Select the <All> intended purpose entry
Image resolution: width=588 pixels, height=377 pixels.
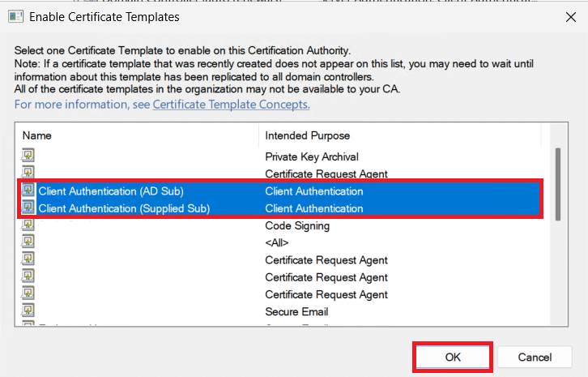[277, 242]
